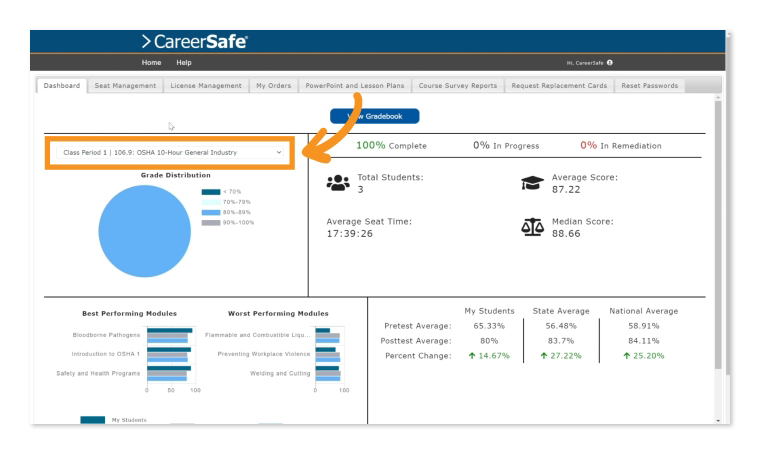Click the National Average pretest 58.91% value
The image size is (760, 454).
click(x=644, y=326)
